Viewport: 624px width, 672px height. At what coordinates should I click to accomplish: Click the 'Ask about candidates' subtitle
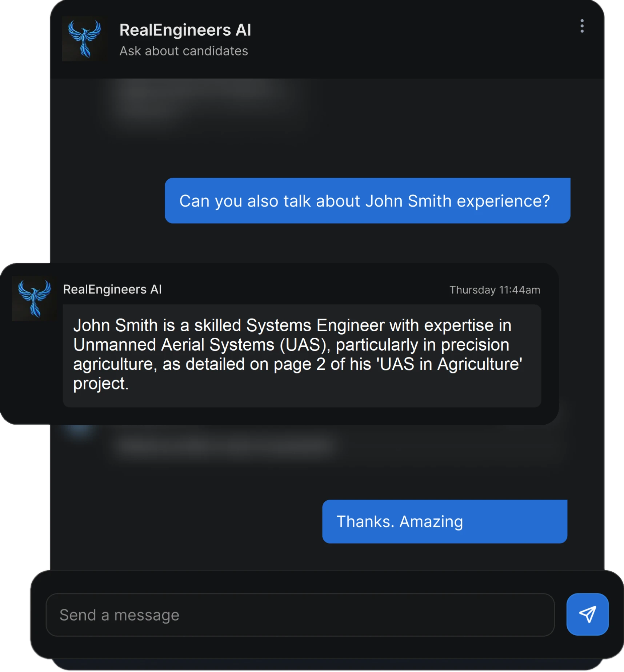[x=184, y=51]
